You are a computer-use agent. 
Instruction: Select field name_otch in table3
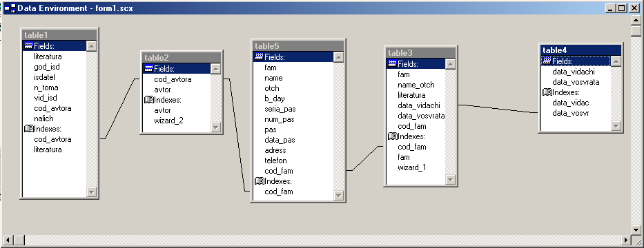(x=416, y=85)
